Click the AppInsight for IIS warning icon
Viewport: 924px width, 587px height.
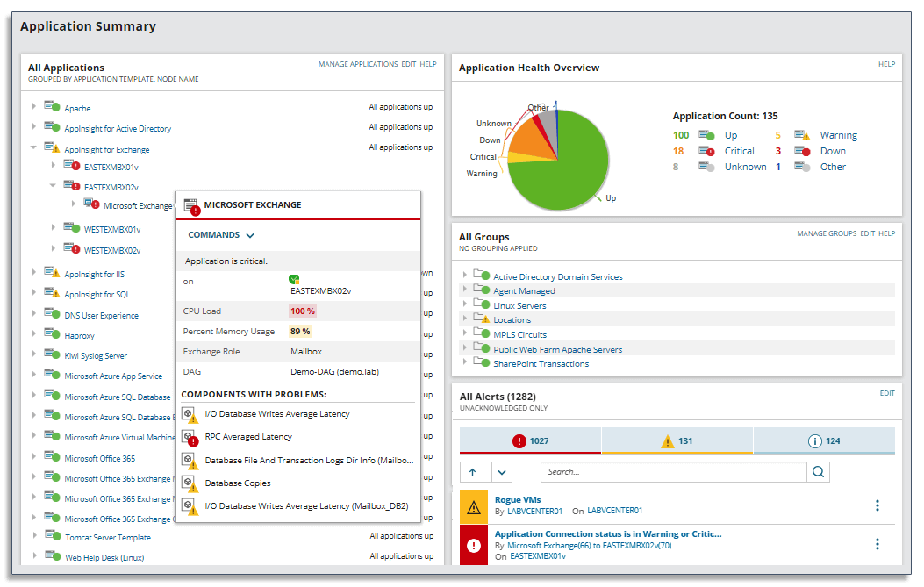point(52,272)
